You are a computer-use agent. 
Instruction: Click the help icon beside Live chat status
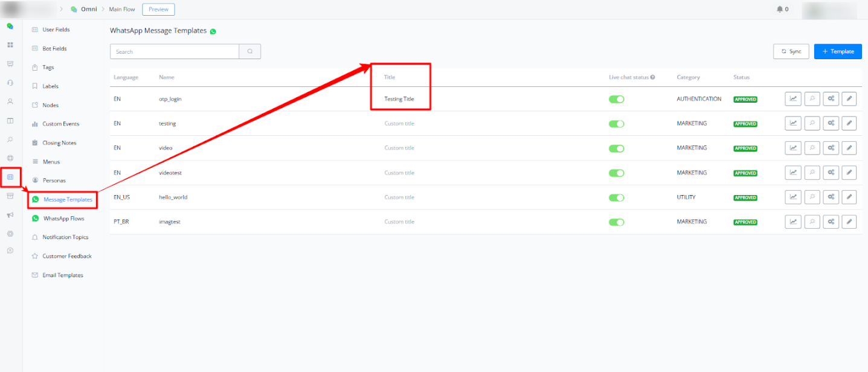(653, 77)
